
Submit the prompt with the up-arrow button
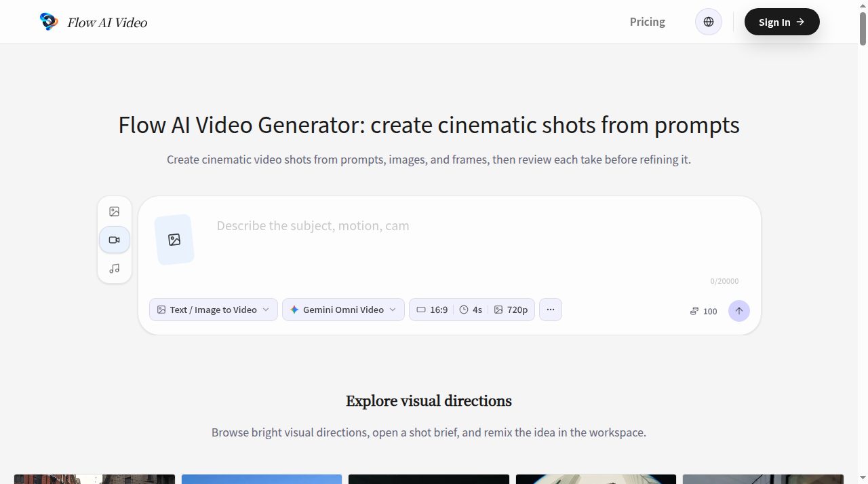click(x=739, y=311)
